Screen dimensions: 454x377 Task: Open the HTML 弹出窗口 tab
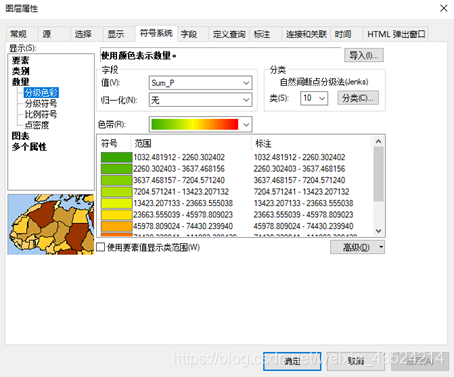pos(396,34)
